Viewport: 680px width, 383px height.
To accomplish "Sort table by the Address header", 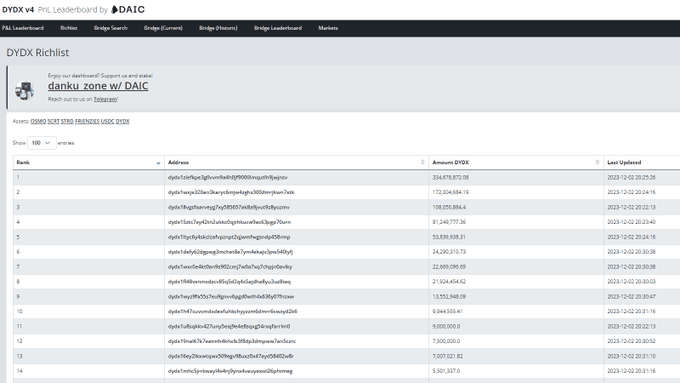I will coord(297,163).
